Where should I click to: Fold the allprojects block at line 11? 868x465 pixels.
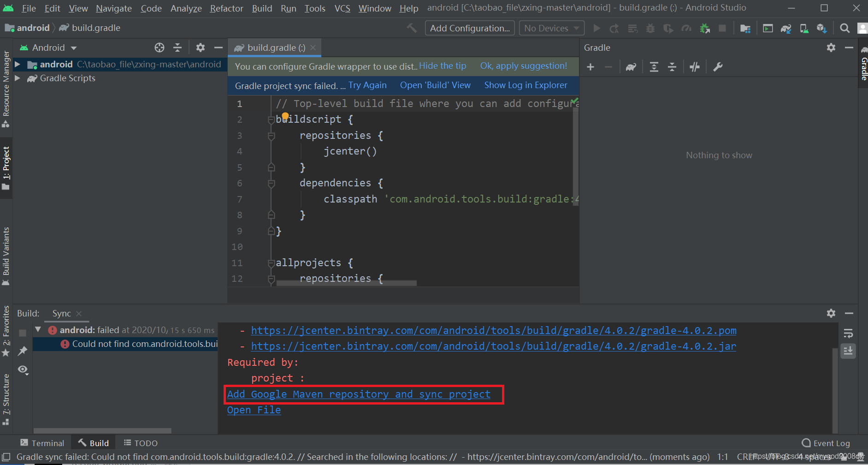point(272,263)
